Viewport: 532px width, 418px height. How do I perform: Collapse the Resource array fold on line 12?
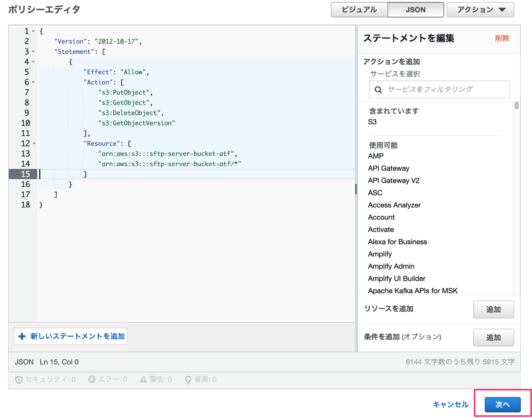(x=34, y=144)
